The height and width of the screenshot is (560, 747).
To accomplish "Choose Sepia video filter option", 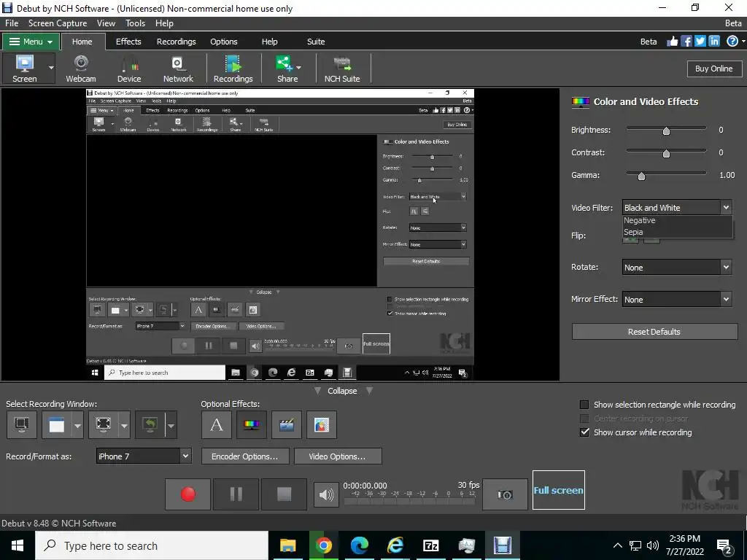I will 677,232.
